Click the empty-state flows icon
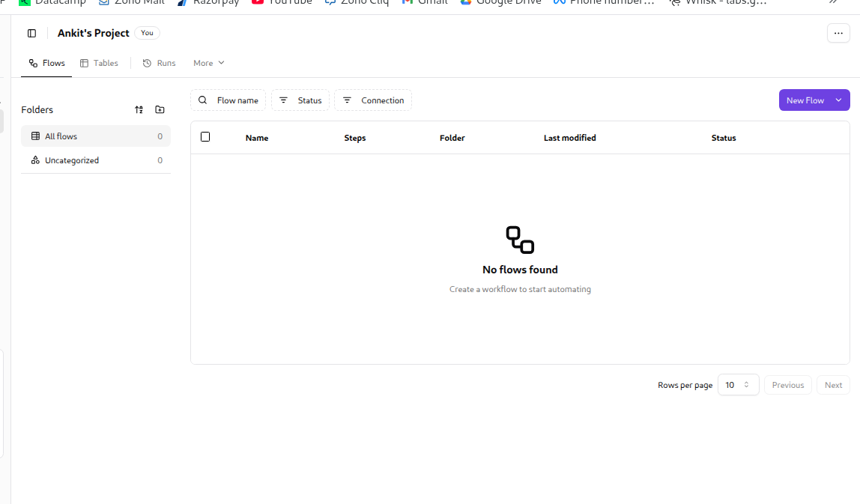The height and width of the screenshot is (504, 860). pyautogui.click(x=520, y=240)
